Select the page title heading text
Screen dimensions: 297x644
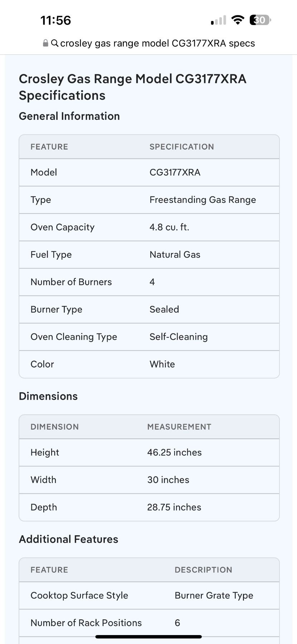132,87
